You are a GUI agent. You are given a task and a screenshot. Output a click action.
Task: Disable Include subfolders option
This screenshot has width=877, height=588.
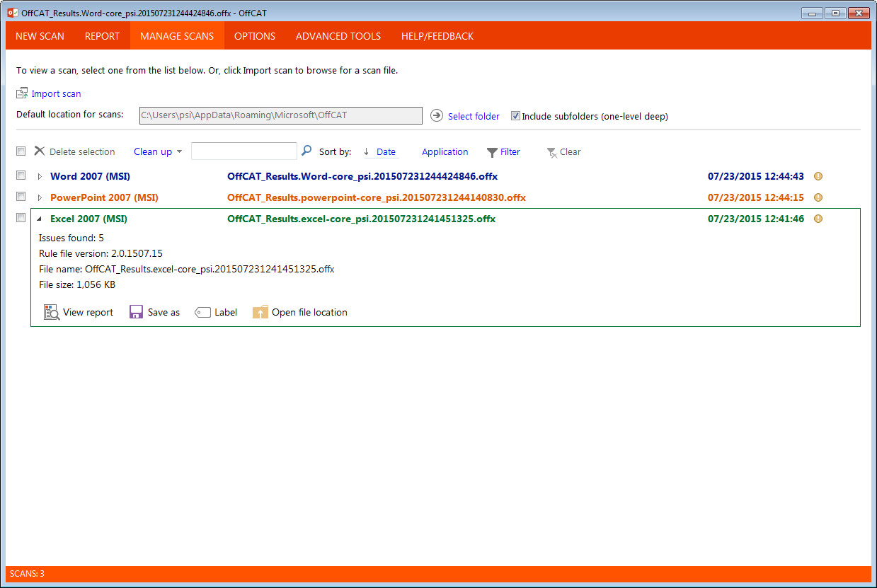[x=515, y=115]
